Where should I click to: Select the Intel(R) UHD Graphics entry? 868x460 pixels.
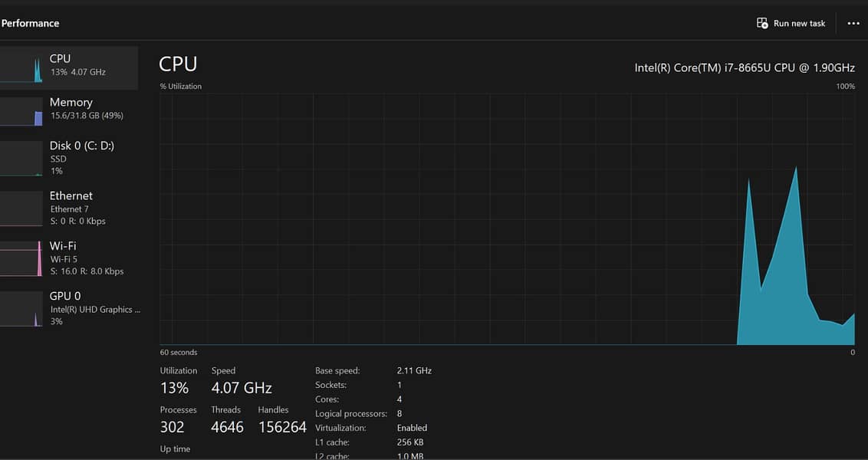(x=95, y=310)
